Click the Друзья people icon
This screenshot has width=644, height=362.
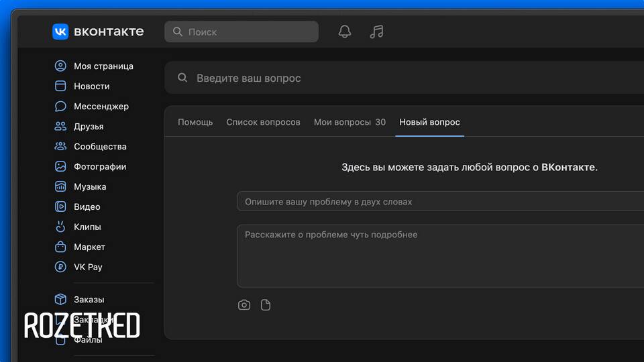60,126
